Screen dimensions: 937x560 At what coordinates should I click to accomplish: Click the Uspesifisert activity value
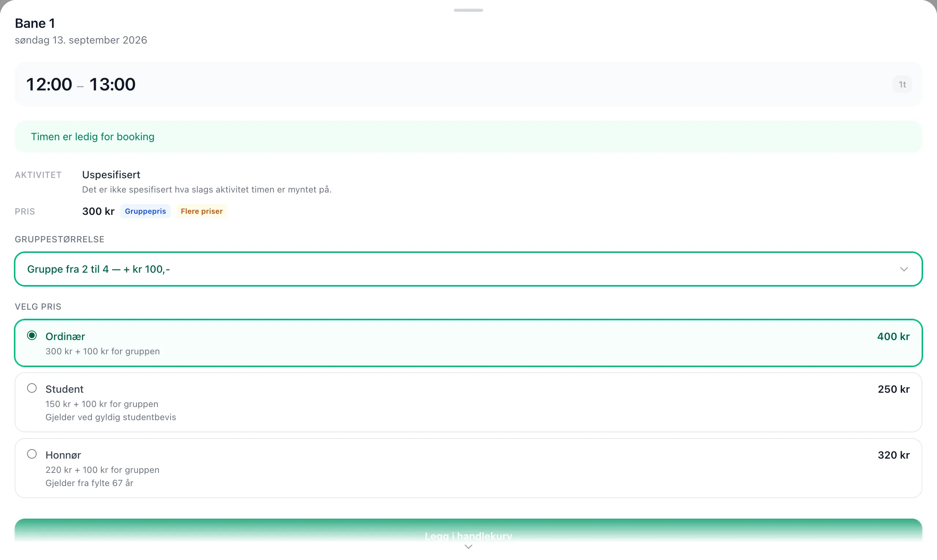(x=111, y=175)
